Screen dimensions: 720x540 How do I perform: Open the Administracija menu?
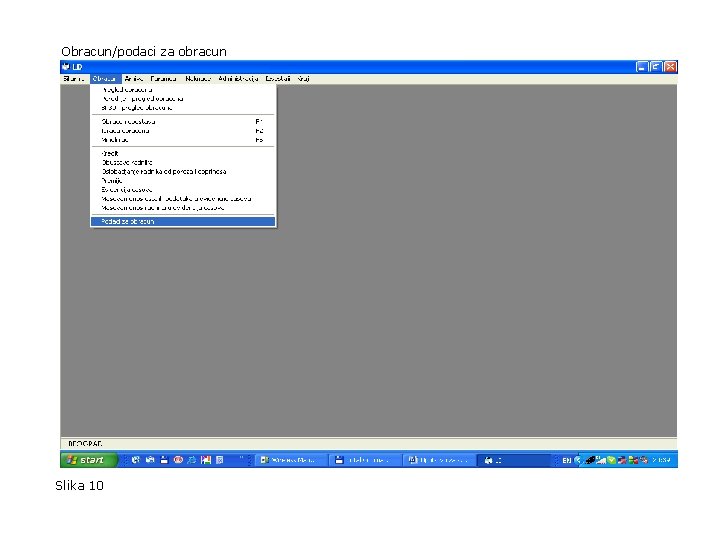pos(238,79)
